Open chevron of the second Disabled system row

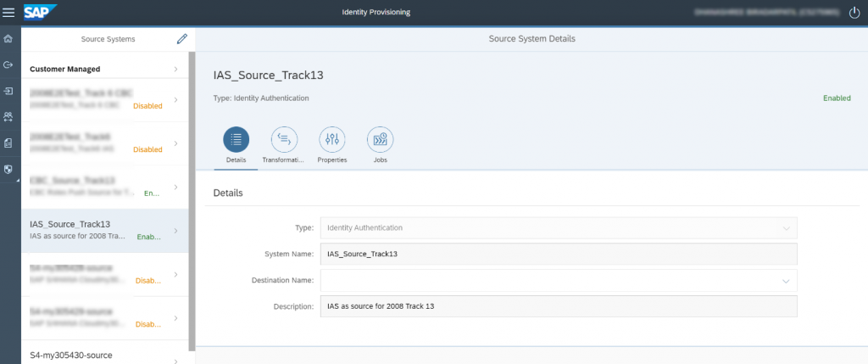(176, 143)
